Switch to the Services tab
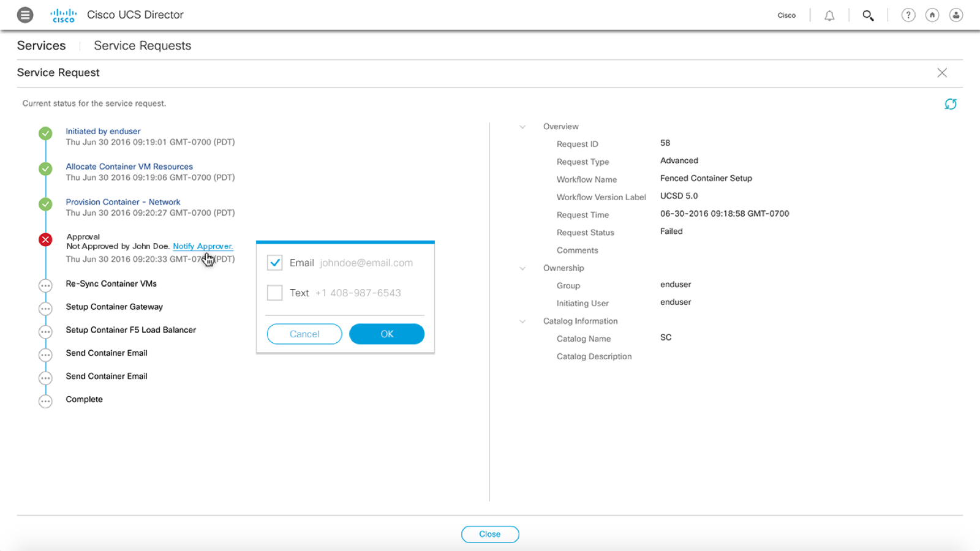The image size is (980, 551). [x=42, y=46]
